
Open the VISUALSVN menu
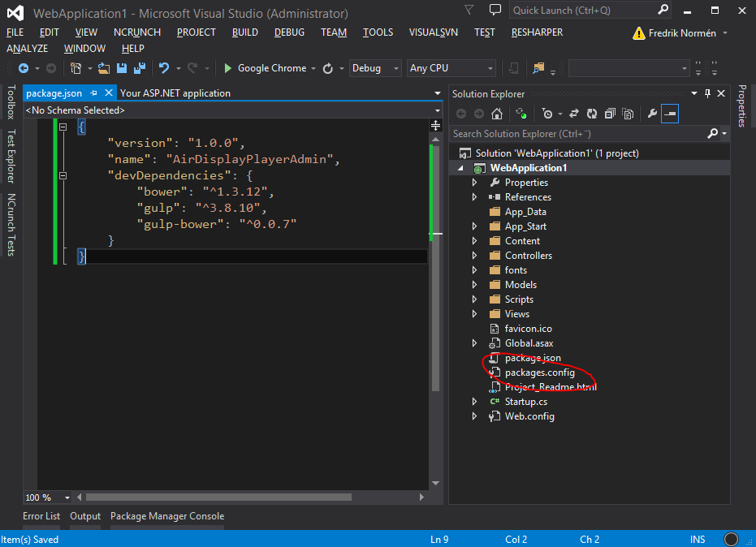[434, 32]
